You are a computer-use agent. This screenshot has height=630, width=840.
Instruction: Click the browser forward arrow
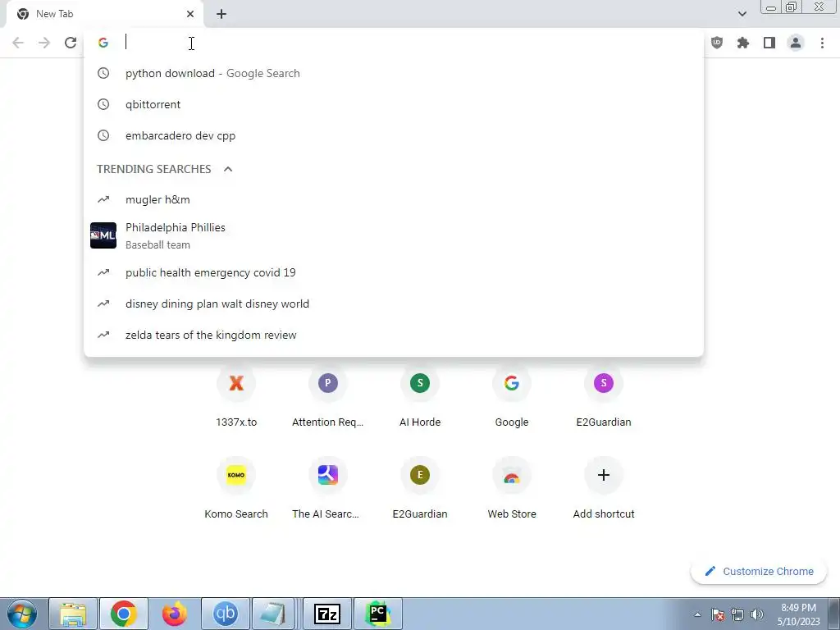(44, 43)
